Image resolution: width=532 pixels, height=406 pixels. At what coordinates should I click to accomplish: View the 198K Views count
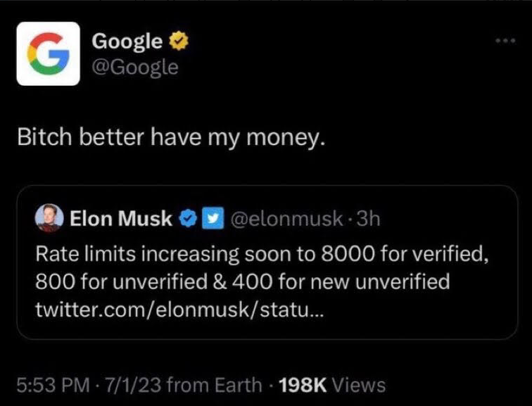click(x=332, y=386)
